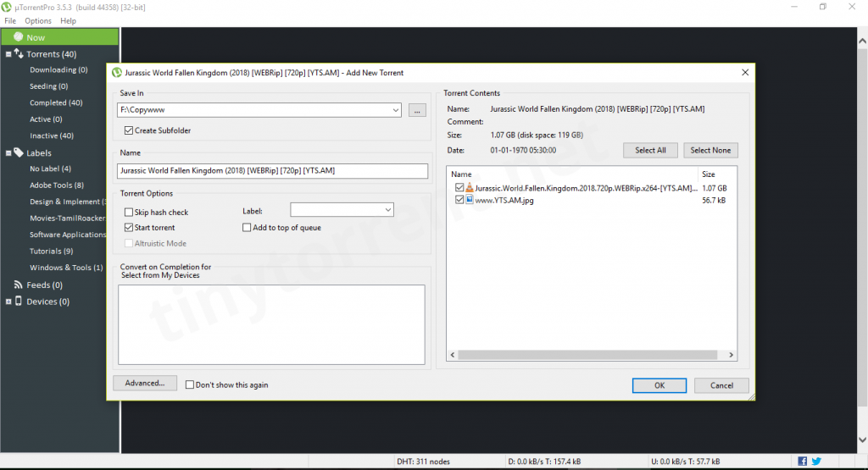868x470 pixels.
Task: Select Movies-TamilRoacker label
Action: (x=68, y=218)
